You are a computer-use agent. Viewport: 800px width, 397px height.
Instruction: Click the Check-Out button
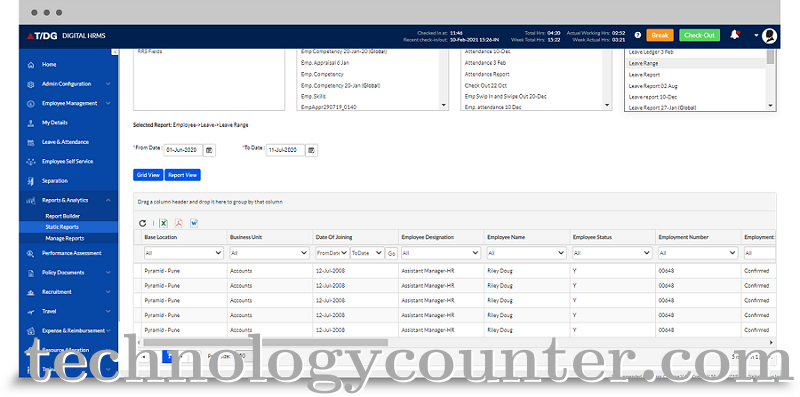tap(699, 35)
